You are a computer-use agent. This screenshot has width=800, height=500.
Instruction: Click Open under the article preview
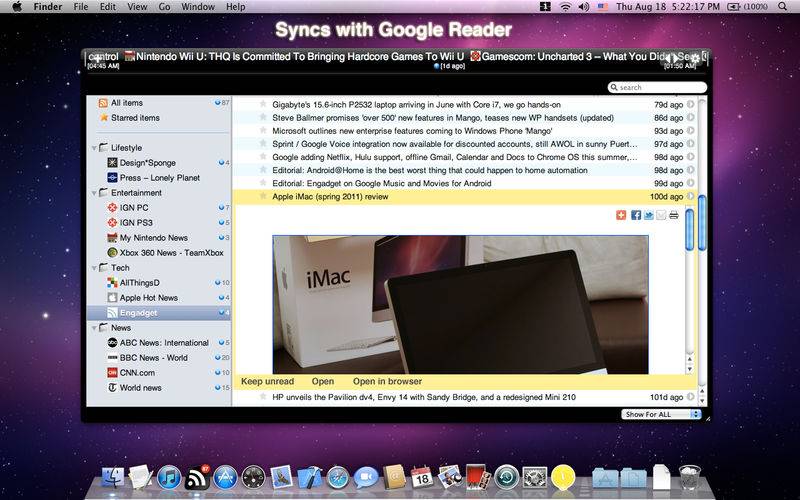coord(322,381)
